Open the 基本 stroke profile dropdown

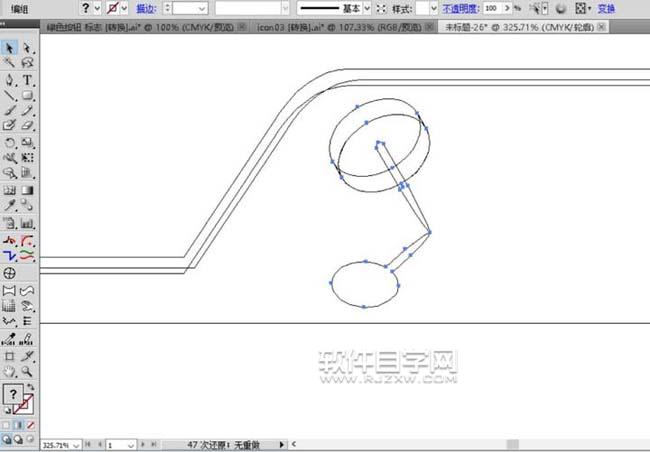pyautogui.click(x=367, y=8)
